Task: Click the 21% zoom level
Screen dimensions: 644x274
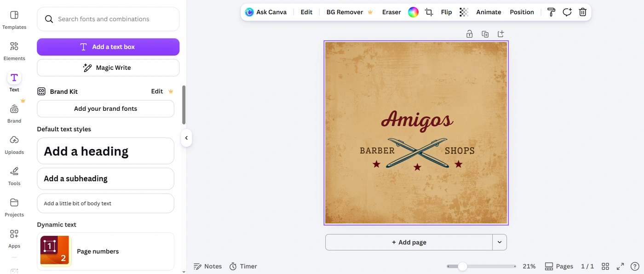Action: pos(529,266)
